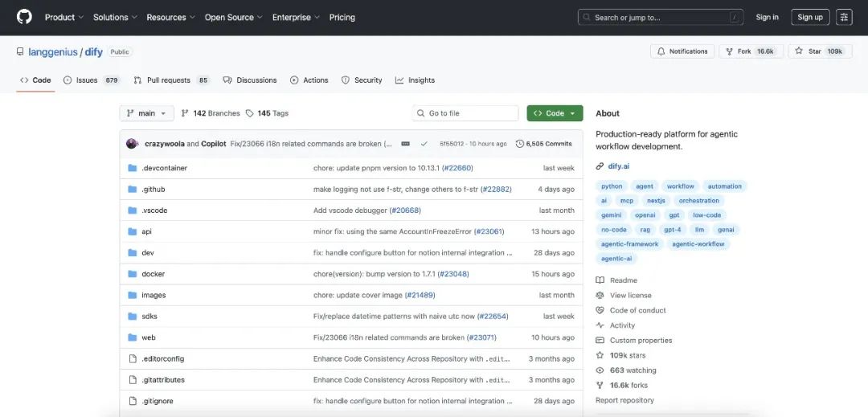Screen dimensions: 868x417
Task: Click the GitHub logo icon
Action: pos(24,17)
